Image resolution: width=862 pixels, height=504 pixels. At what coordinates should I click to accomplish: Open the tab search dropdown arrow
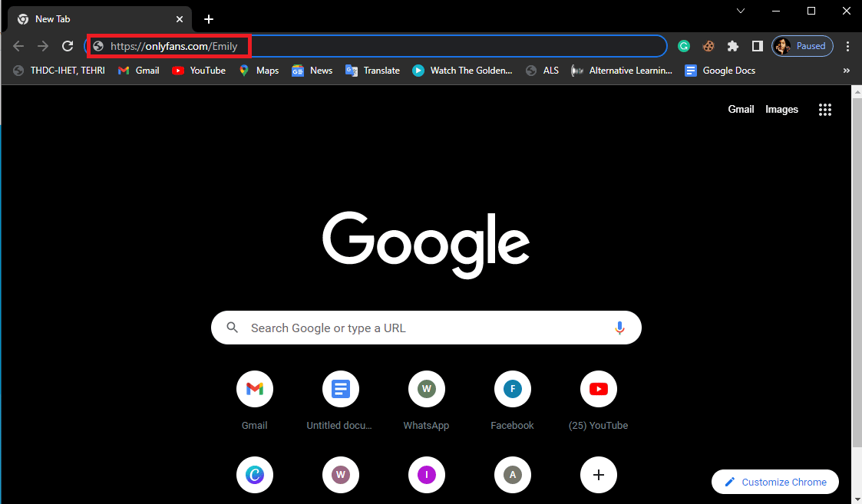point(741,11)
